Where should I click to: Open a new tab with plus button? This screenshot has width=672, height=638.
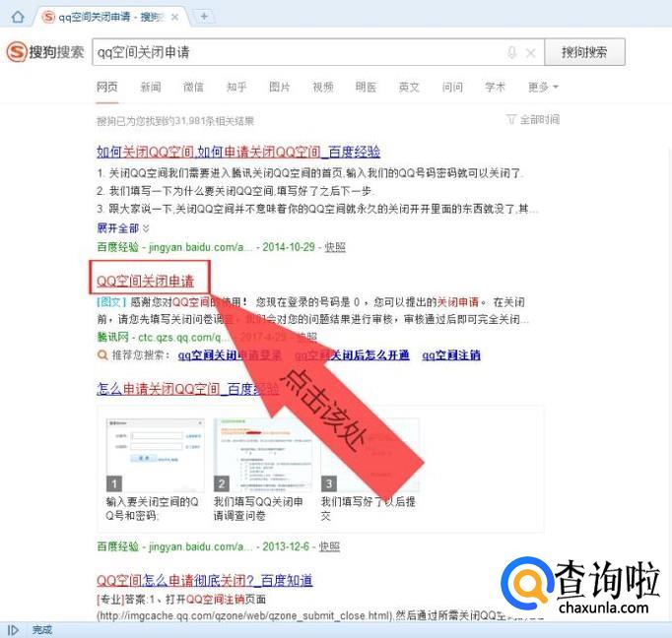(x=204, y=17)
